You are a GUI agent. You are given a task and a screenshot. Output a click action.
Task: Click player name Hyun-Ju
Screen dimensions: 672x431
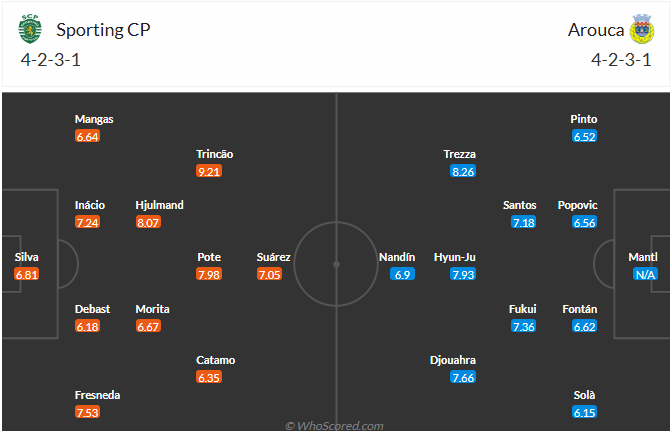click(455, 257)
